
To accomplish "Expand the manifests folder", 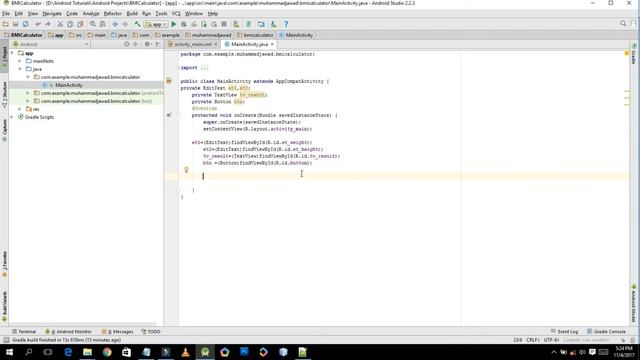I will tap(20, 61).
